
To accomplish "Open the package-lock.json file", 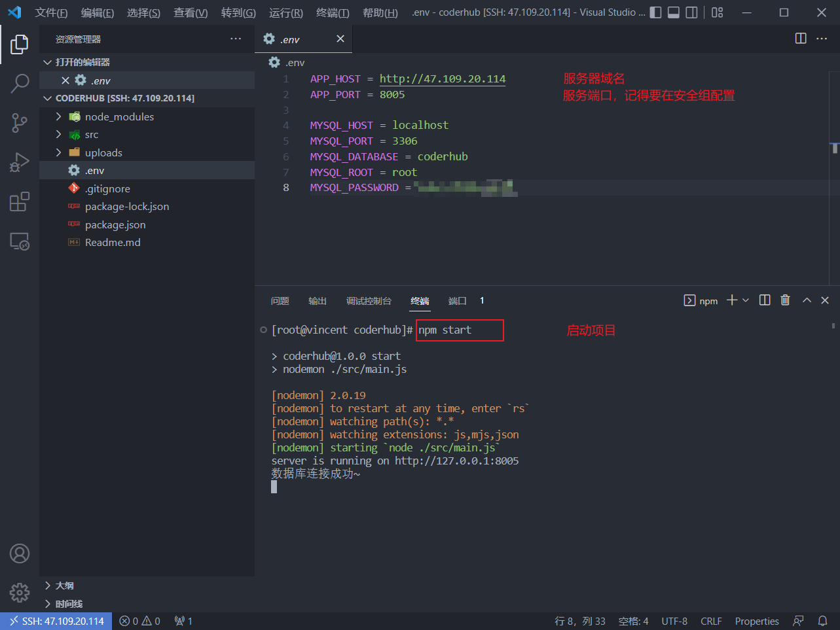I will coord(147,206).
